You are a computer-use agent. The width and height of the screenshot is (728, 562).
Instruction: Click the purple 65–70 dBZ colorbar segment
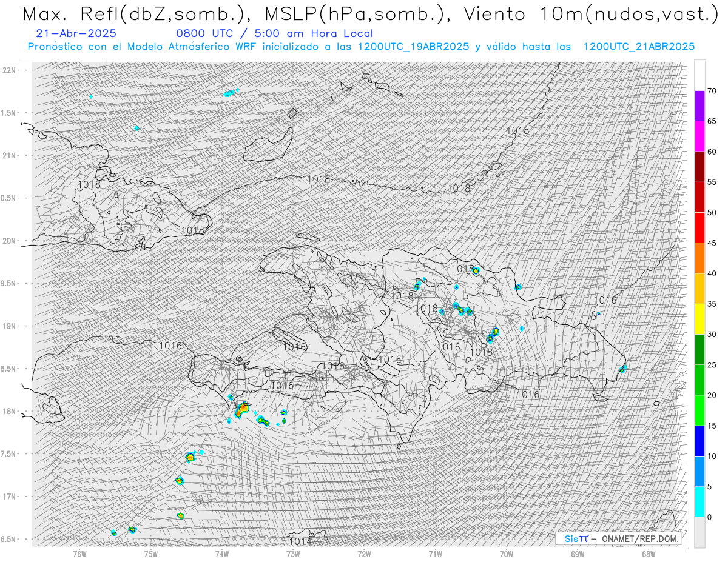[699, 106]
